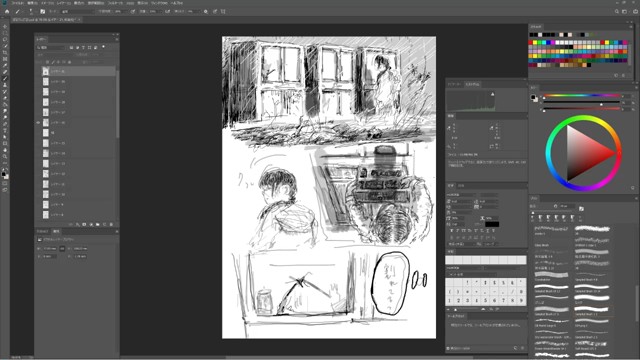640x360 pixels.
Task: Open brush preset picker in options bar
Action: coord(31,11)
